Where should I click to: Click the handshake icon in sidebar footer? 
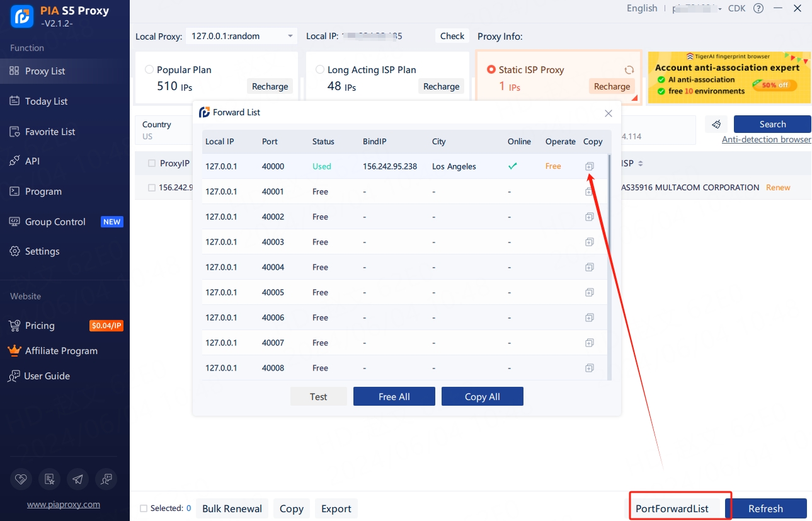coord(21,479)
